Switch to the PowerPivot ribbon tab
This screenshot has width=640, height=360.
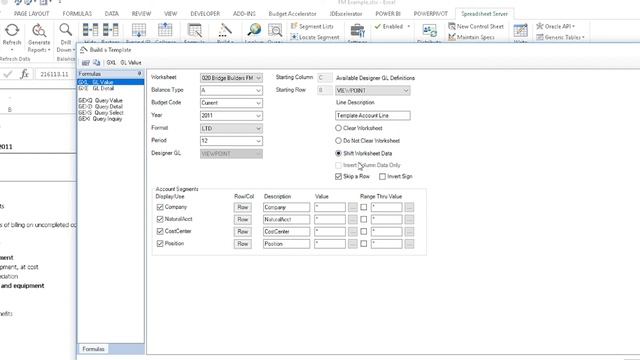pos(431,13)
